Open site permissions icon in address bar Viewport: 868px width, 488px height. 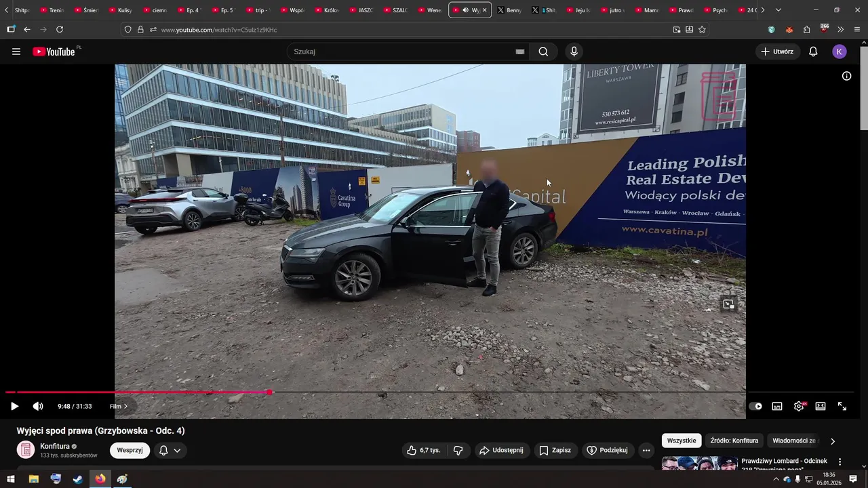point(153,30)
